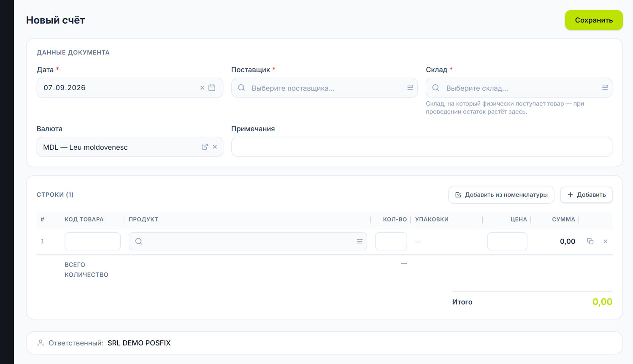633x364 pixels.
Task: Choose a product in row 1
Action: pos(248,241)
